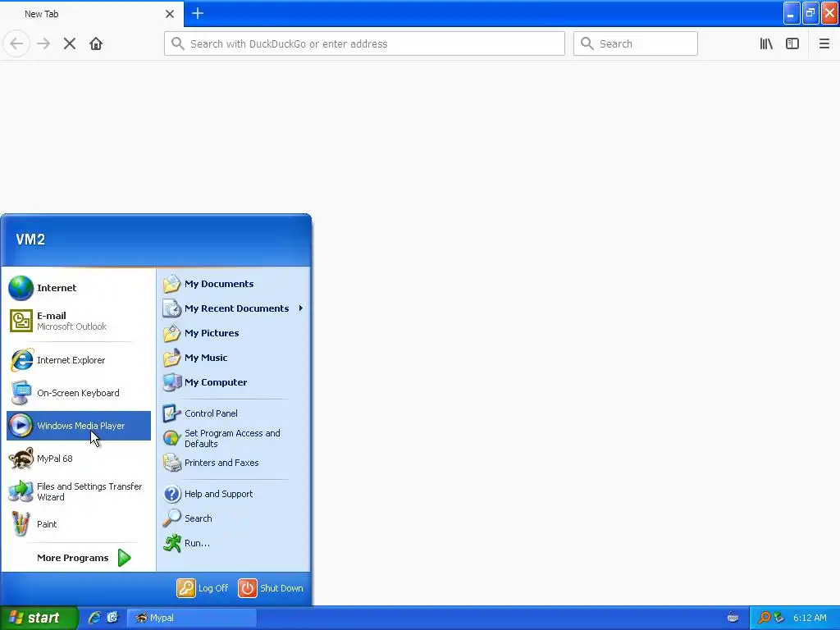This screenshot has width=840, height=630.
Task: Click the VM2 user name header
Action: 30,240
